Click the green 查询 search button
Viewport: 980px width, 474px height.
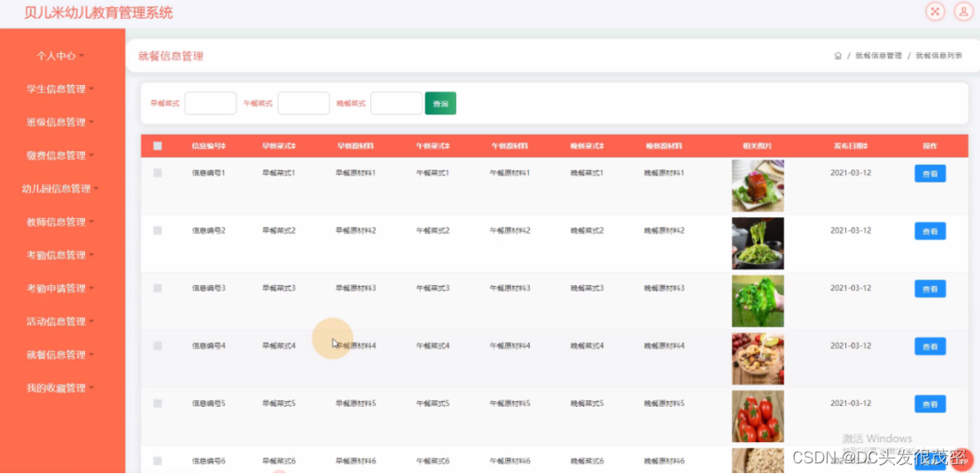[440, 103]
